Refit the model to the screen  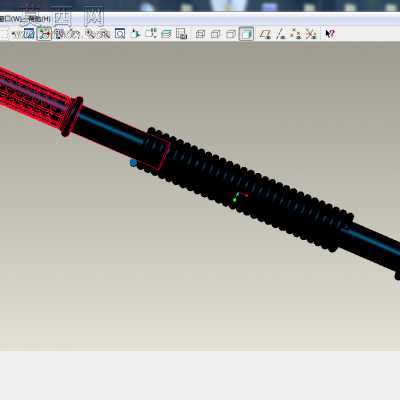pyautogui.click(x=120, y=34)
